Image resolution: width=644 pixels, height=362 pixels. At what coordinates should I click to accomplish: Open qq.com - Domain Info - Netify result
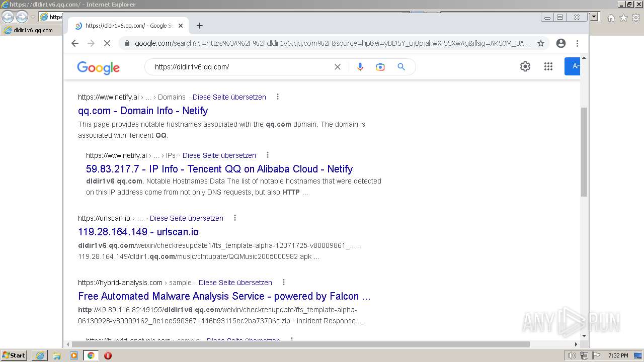[143, 111]
